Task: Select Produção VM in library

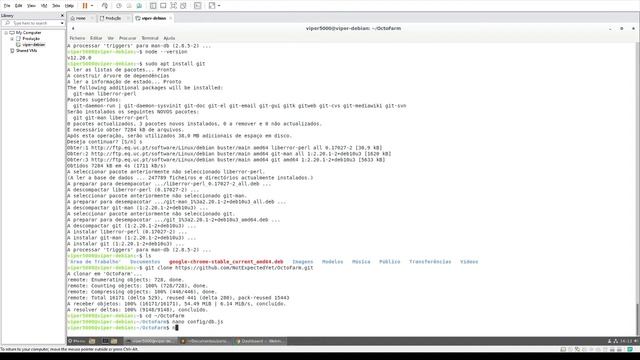Action: [31, 39]
